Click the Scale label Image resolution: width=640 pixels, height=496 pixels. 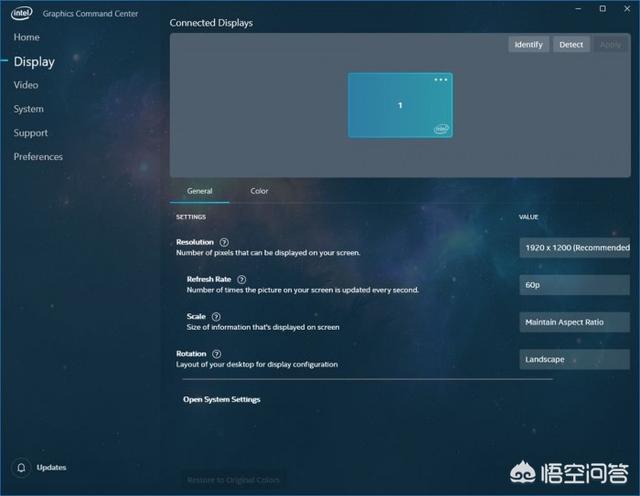pos(196,316)
